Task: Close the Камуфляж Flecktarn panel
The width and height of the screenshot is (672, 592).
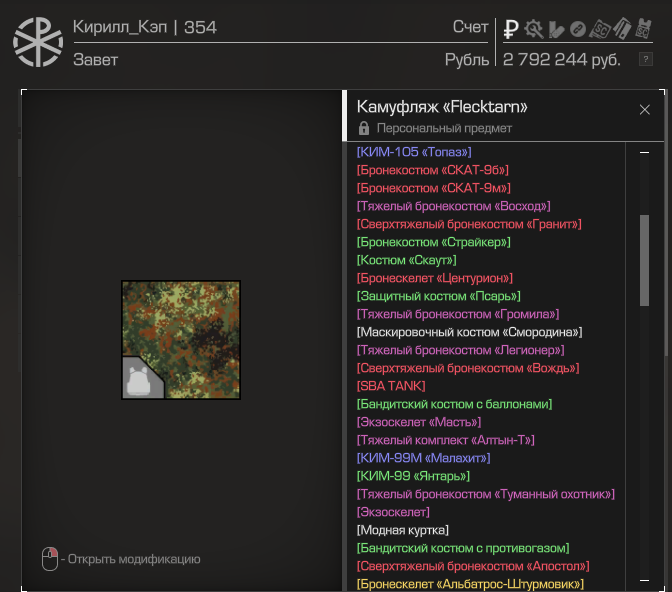Action: (645, 110)
